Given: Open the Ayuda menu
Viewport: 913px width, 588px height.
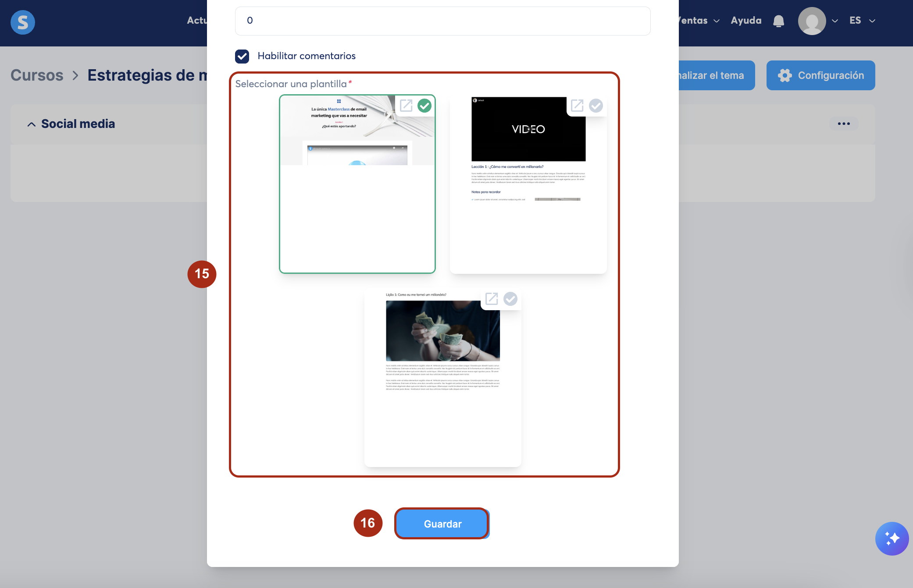Looking at the screenshot, I should pos(746,21).
